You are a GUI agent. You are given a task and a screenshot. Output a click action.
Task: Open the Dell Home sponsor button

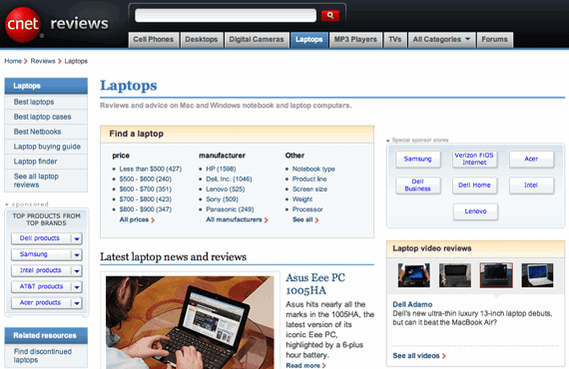(474, 185)
